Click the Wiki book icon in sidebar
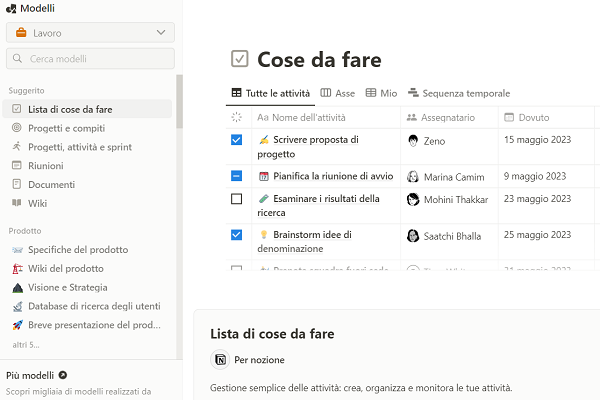 (x=17, y=203)
